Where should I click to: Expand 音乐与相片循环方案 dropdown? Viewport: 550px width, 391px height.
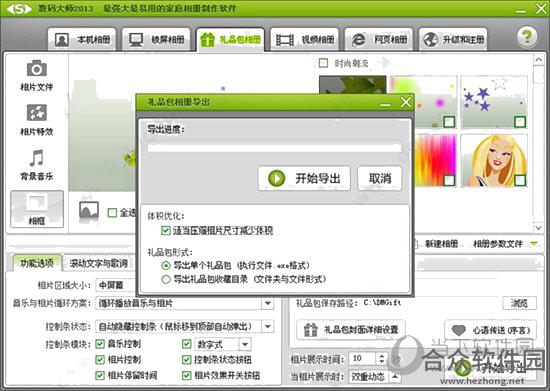pyautogui.click(x=268, y=303)
